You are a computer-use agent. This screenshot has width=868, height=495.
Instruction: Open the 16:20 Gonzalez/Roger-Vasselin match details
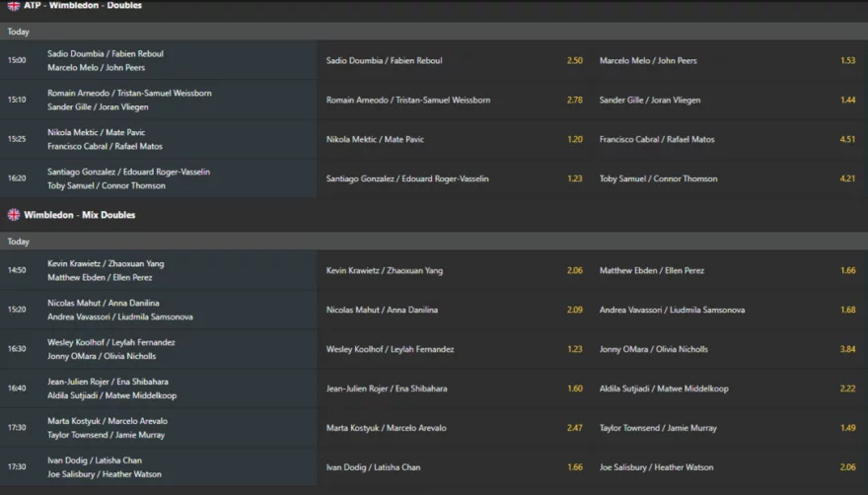coord(158,179)
